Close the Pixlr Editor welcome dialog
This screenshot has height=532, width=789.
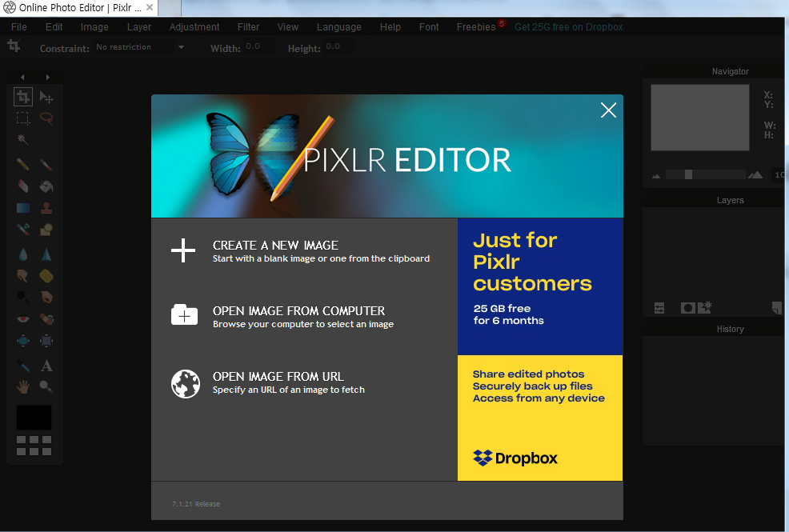pos(608,110)
